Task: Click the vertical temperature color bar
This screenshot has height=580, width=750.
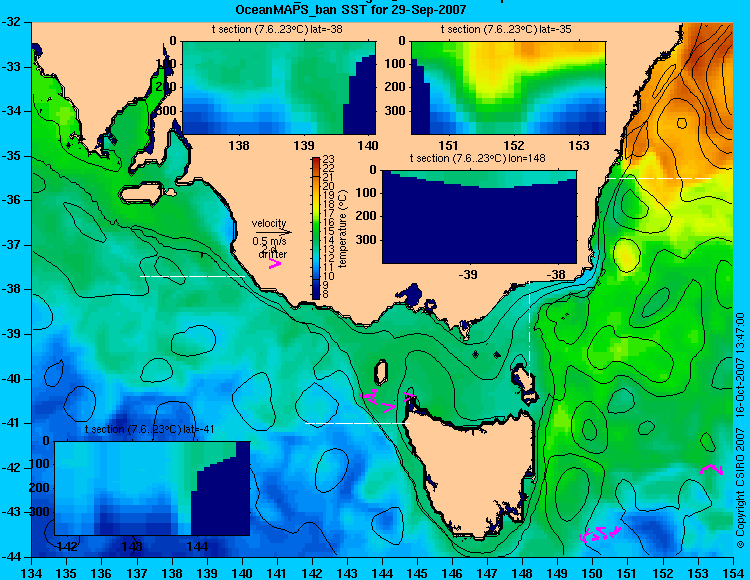Action: pyautogui.click(x=316, y=229)
